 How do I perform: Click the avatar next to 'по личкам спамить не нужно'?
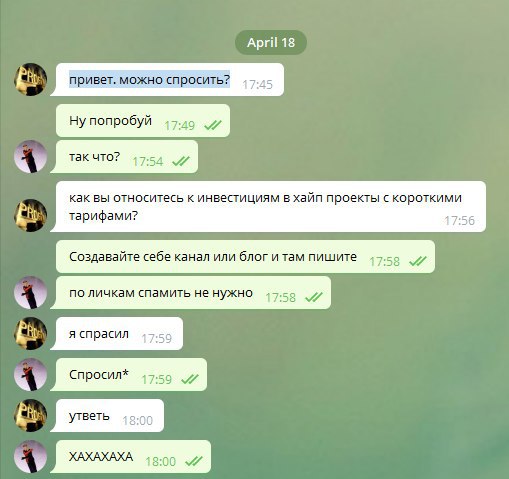click(x=30, y=293)
